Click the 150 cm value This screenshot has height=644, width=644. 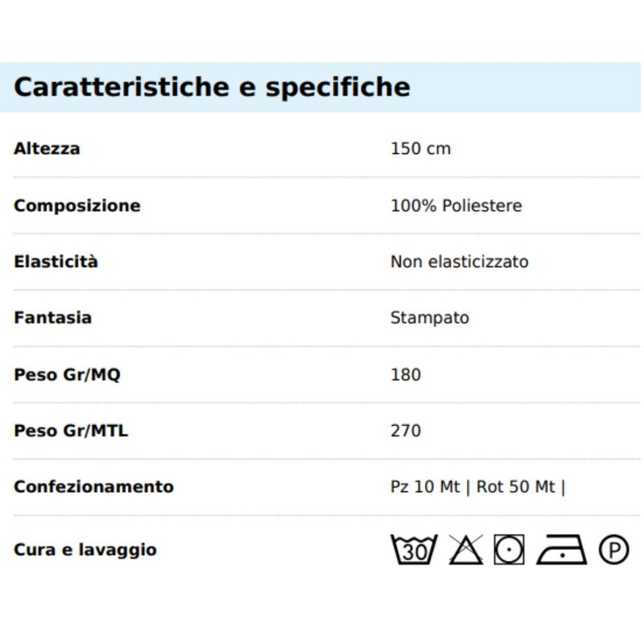coord(420,148)
